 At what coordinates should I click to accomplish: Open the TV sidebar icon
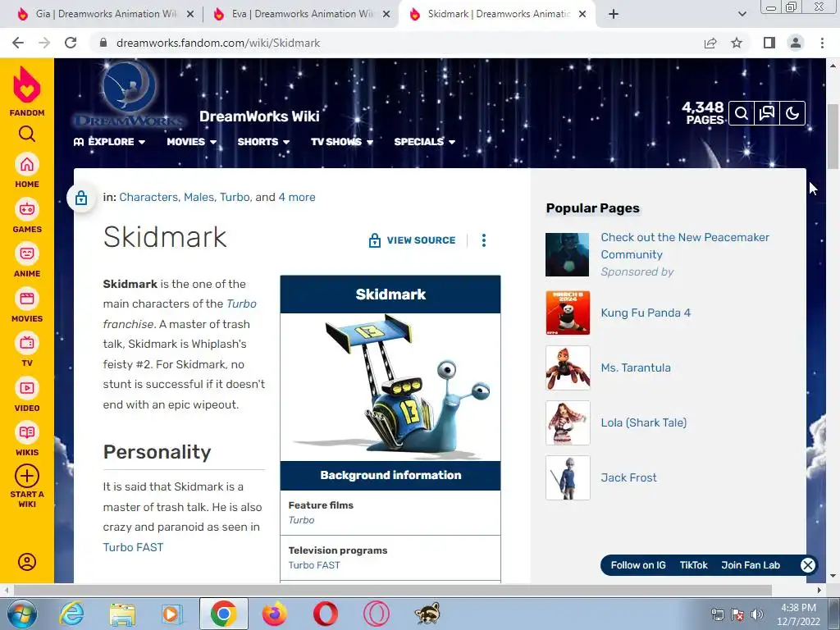pyautogui.click(x=27, y=343)
